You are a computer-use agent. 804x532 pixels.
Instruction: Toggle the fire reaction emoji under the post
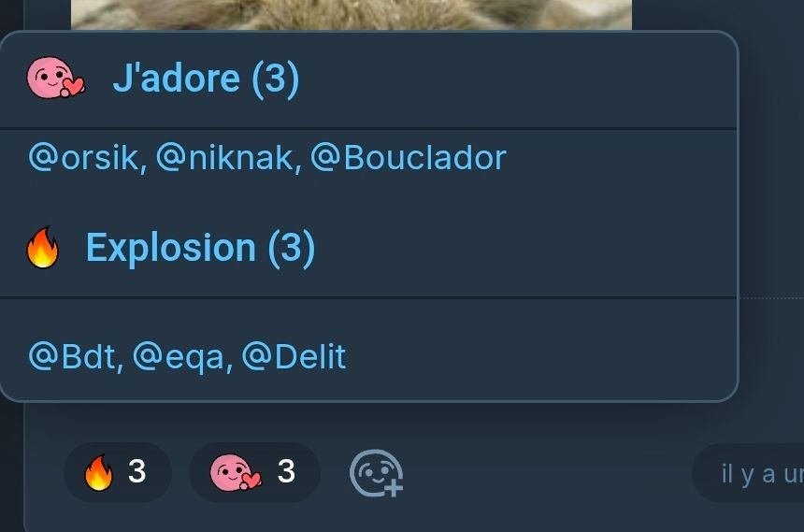(98, 473)
